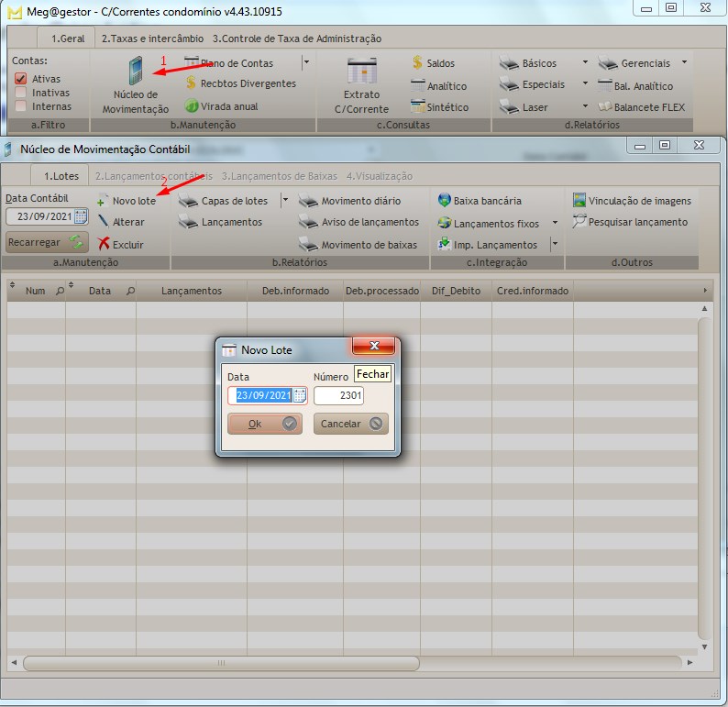
Task: Click the Saldos dollar icon
Action: click(x=417, y=63)
